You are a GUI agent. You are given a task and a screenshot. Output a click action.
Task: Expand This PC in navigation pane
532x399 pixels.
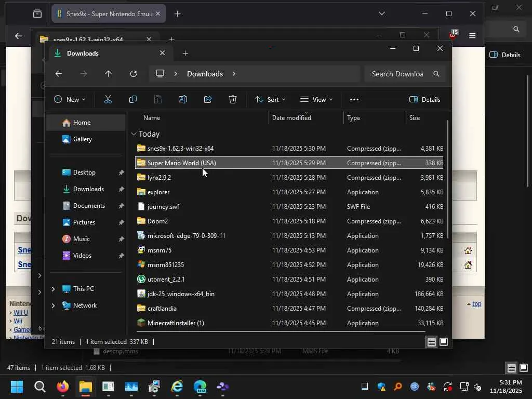54,289
